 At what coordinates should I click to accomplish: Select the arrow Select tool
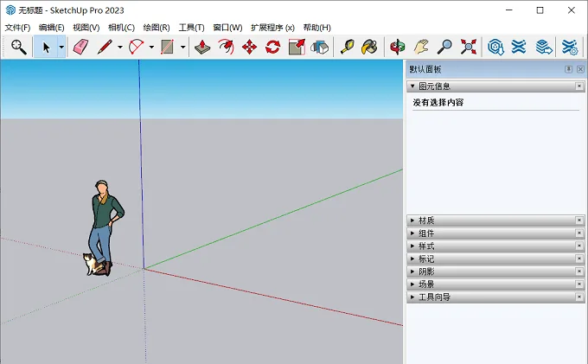(46, 48)
